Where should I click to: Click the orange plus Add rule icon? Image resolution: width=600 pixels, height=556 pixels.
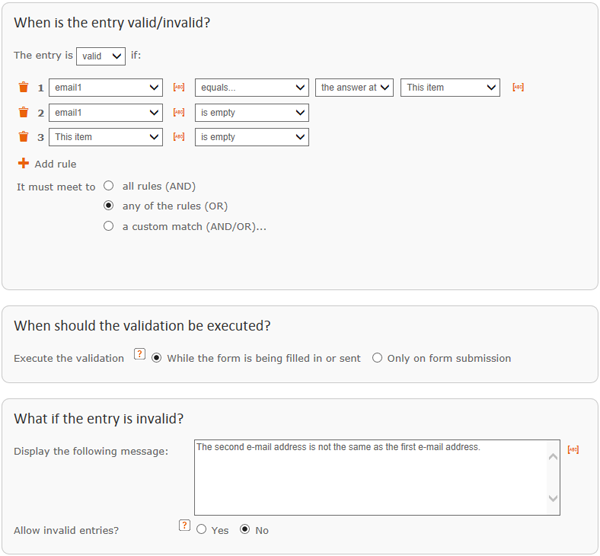23,163
